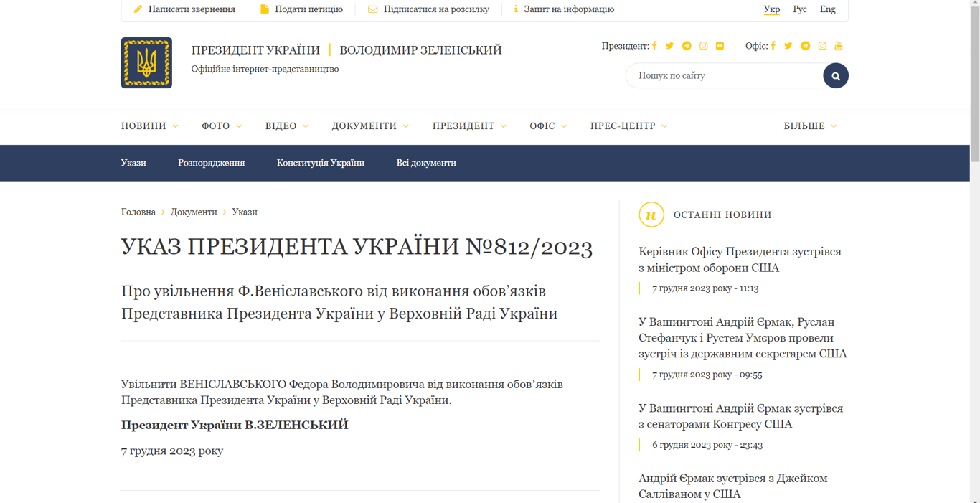Focus the Пошук по сайту search field
This screenshot has height=503, width=980.
click(x=723, y=75)
